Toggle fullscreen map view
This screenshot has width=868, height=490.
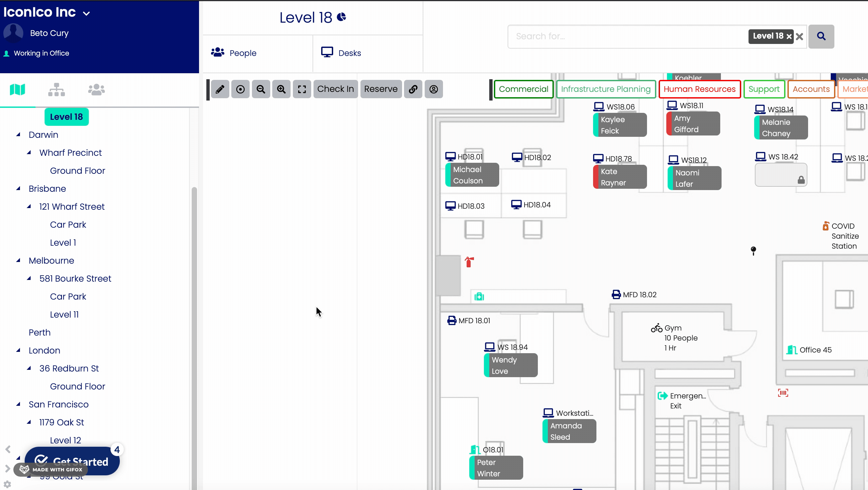302,89
